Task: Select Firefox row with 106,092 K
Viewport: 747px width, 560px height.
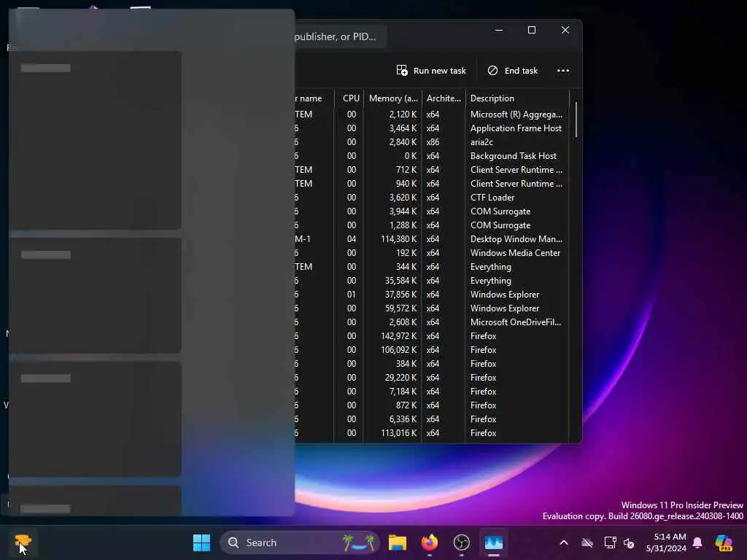Action: (x=433, y=349)
